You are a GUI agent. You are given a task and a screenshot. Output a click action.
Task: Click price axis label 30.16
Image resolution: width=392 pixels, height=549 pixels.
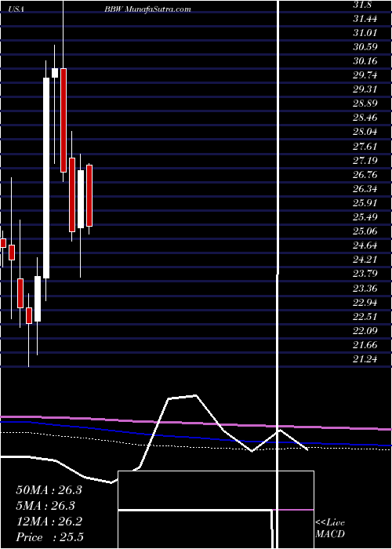pos(365,61)
